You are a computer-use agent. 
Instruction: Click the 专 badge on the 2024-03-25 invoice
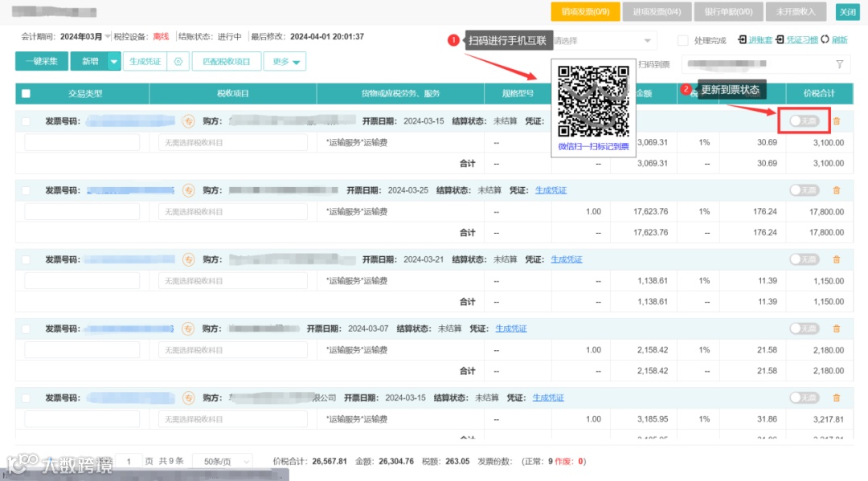[188, 190]
